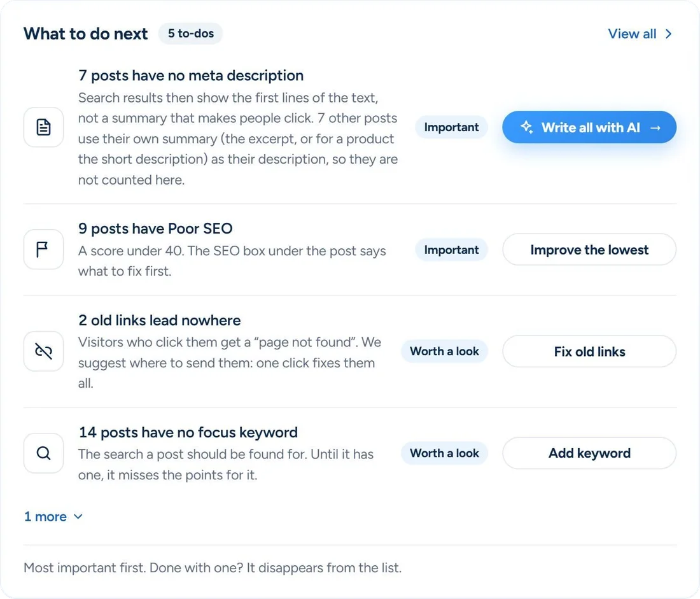Click the 5 to-dos count badge
700x599 pixels.
pyautogui.click(x=191, y=34)
